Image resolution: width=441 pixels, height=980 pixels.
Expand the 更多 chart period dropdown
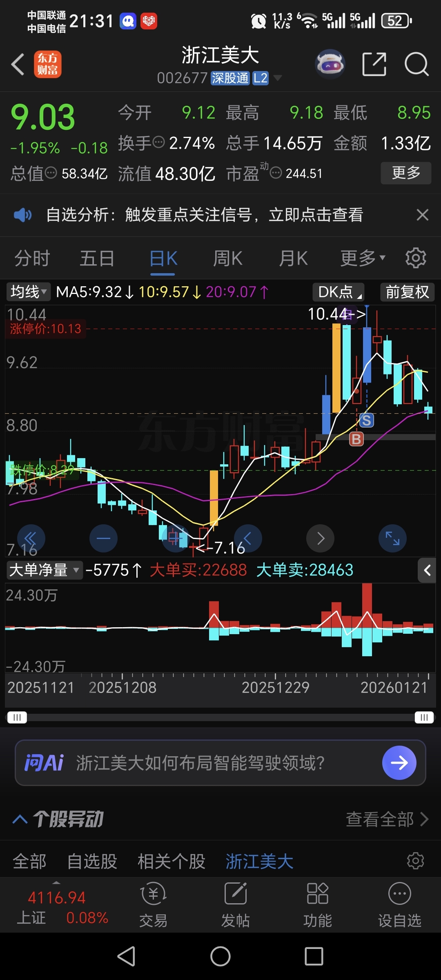point(363,258)
